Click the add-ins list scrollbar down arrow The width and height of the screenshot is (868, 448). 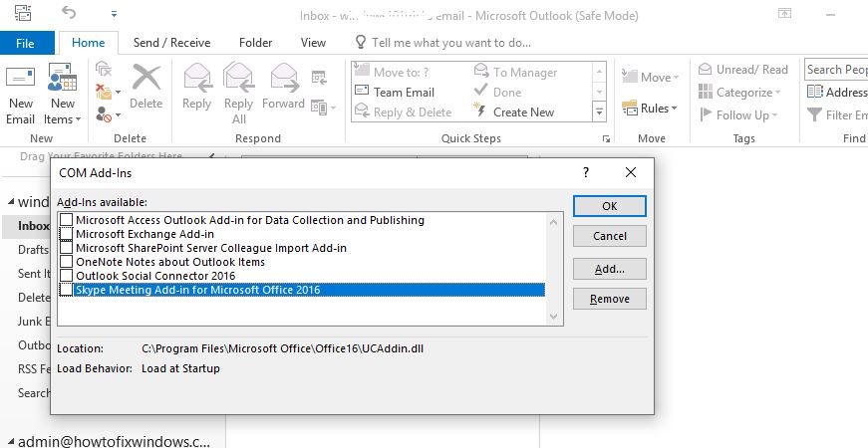click(555, 317)
